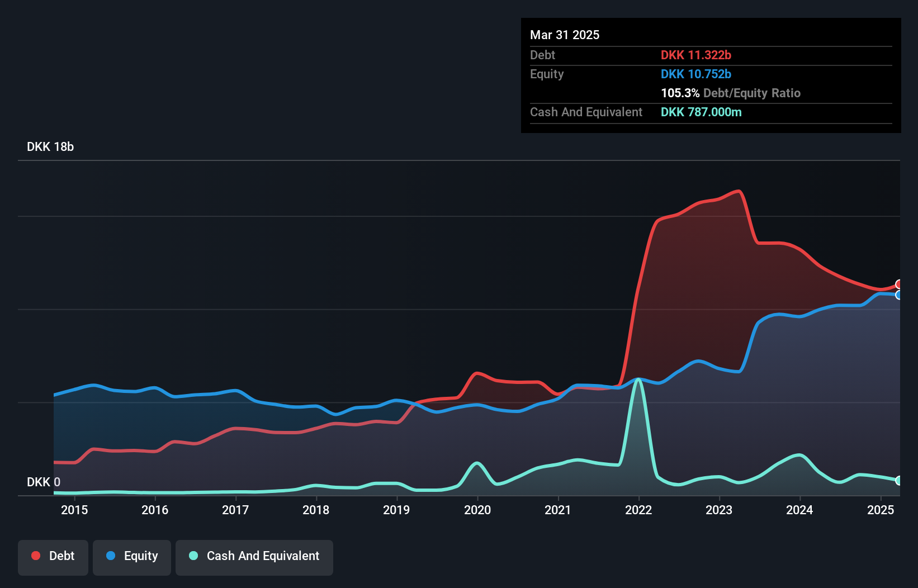918x588 pixels.
Task: Click the teal cash value indicator in tooltip
Action: tap(701, 112)
